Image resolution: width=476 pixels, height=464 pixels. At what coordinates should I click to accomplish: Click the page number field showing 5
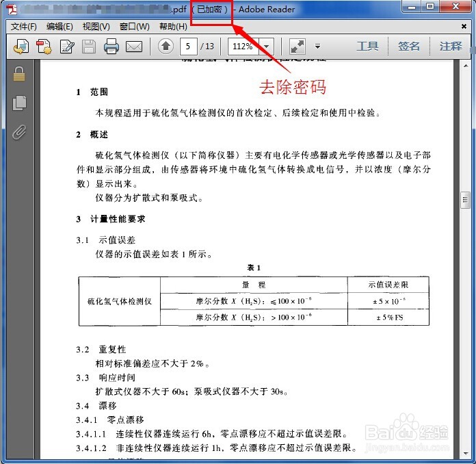[188, 47]
